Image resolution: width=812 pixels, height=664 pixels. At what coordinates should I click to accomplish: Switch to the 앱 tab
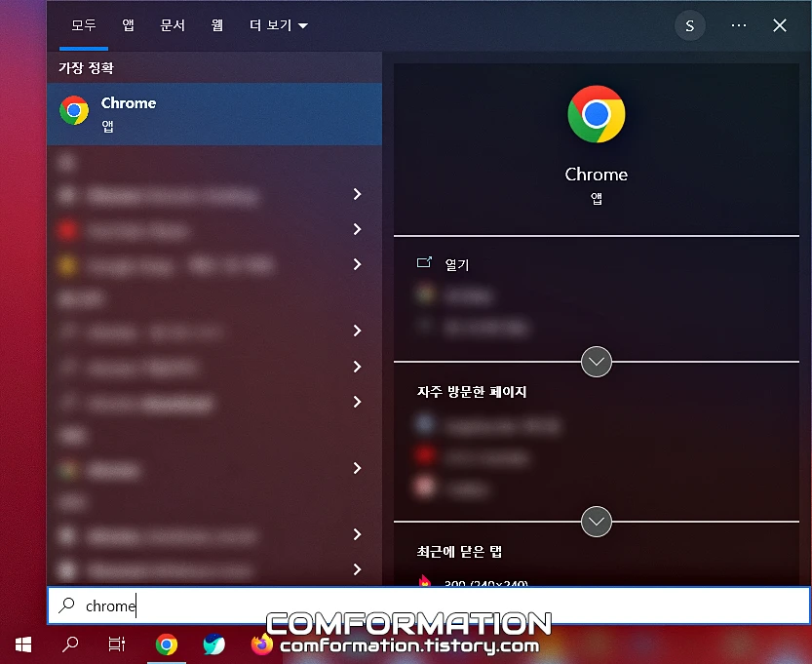(128, 25)
